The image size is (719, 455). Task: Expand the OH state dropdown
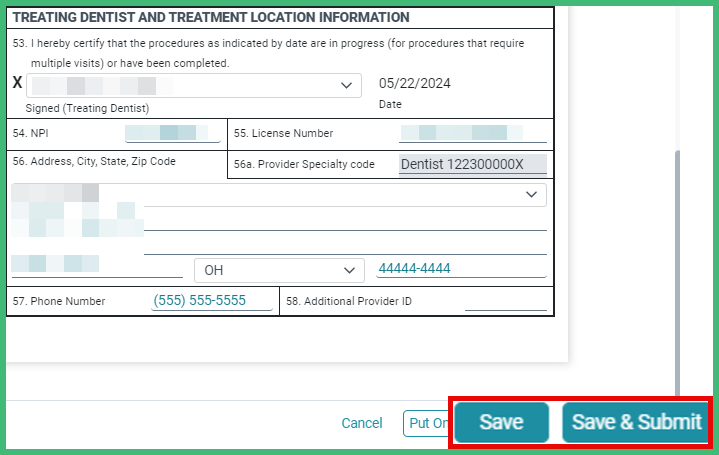pyautogui.click(x=278, y=270)
